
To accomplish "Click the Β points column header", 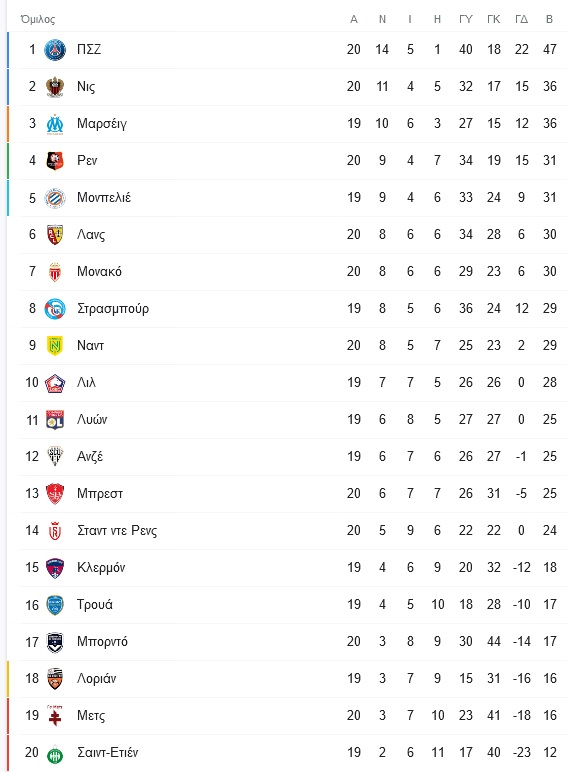I will click(550, 19).
